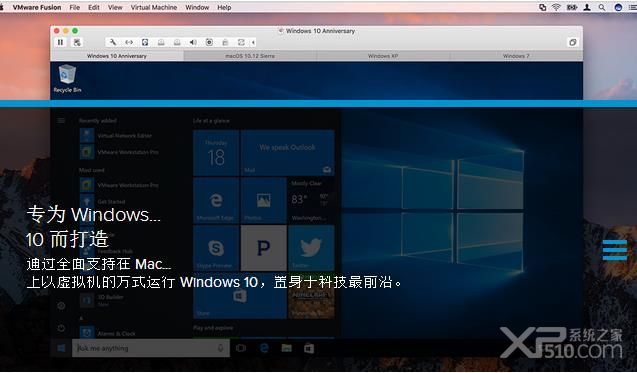The width and height of the screenshot is (637, 373).
Task: Click the sound speaker toolbar icon
Action: click(x=193, y=42)
